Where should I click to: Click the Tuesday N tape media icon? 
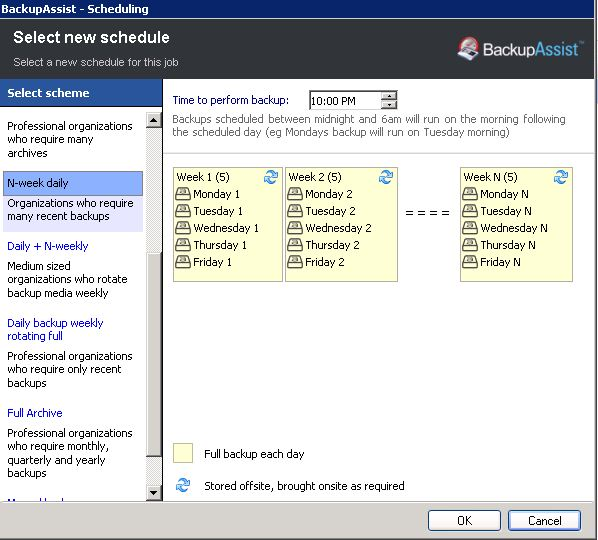point(470,211)
